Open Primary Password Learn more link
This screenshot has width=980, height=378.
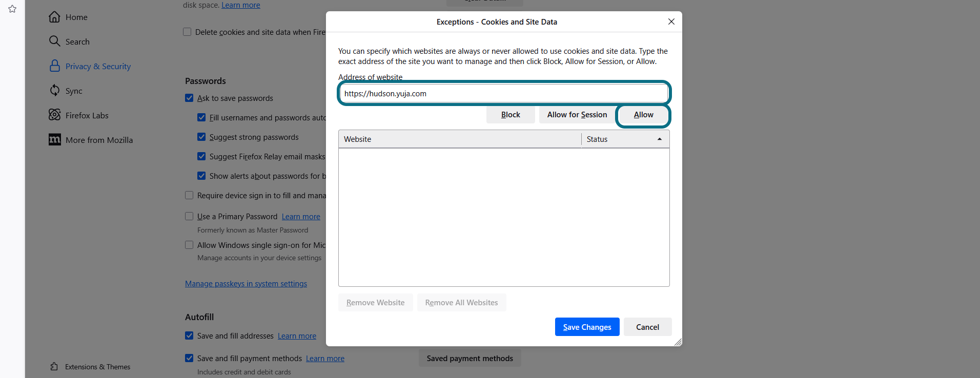coord(301,217)
